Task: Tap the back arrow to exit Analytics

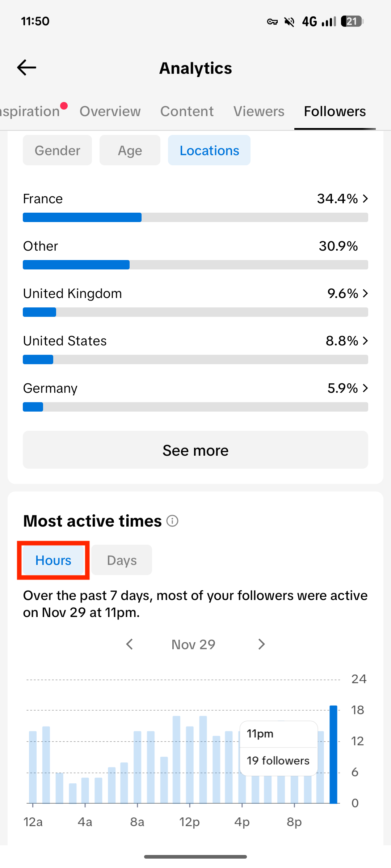Action: [26, 67]
